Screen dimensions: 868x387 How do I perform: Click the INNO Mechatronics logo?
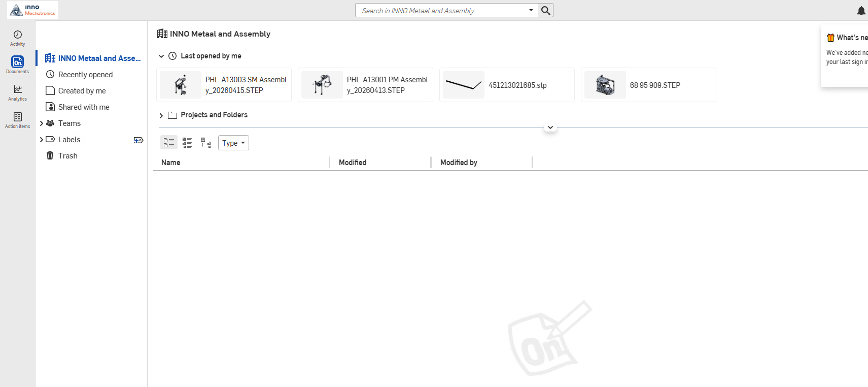[x=33, y=10]
